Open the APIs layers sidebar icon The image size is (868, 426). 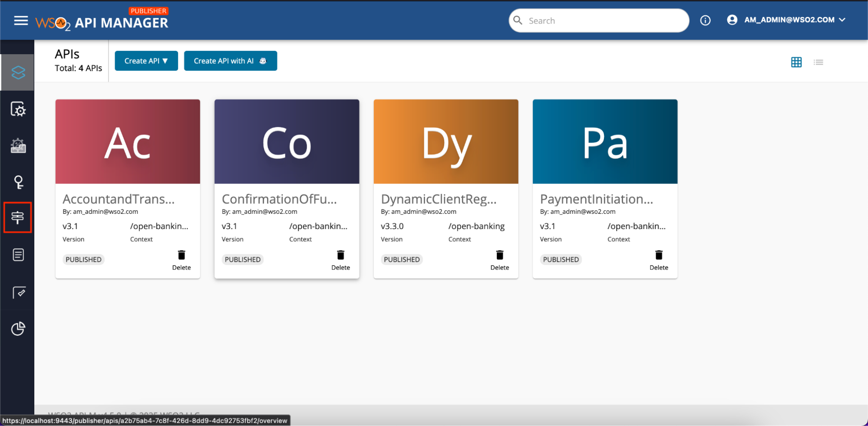pyautogui.click(x=18, y=72)
